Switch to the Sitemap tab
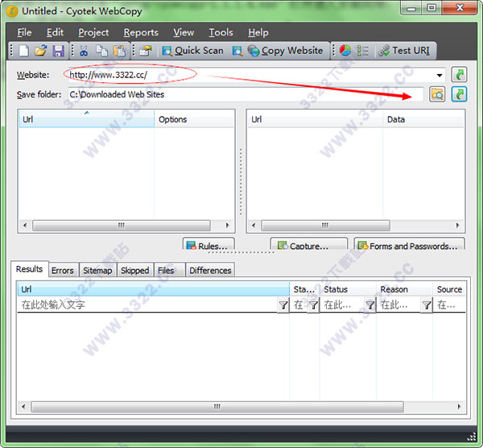The image size is (483, 448). (x=97, y=271)
